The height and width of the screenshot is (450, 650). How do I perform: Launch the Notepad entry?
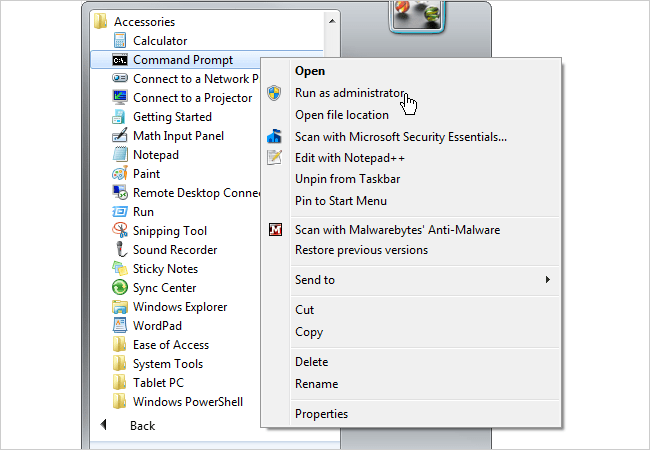156,155
